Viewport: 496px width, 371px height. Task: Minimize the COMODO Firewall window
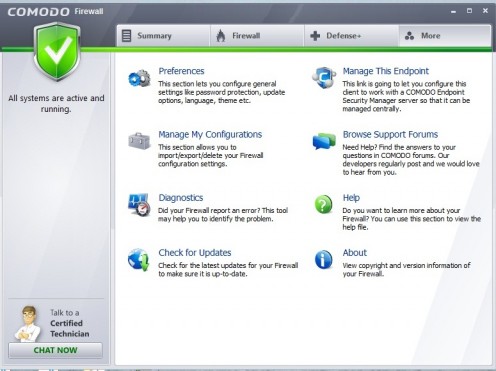point(453,11)
